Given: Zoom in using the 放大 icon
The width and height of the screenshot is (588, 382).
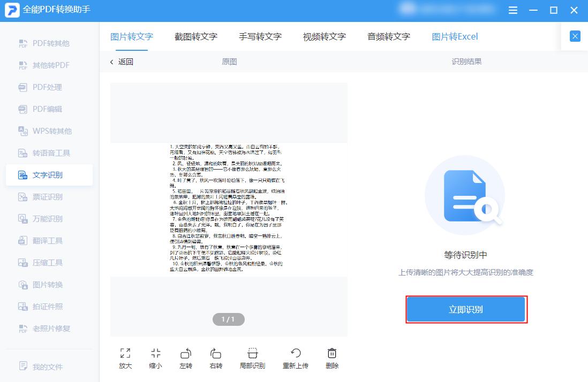Looking at the screenshot, I should point(125,357).
